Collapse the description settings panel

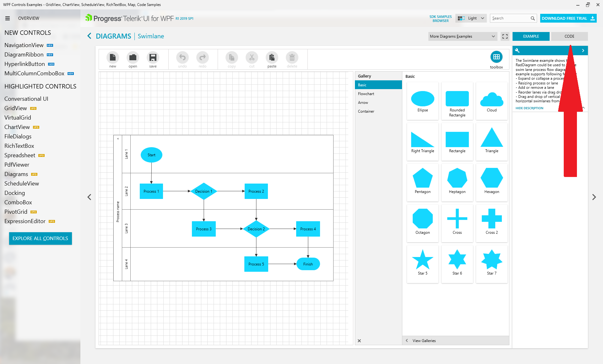point(583,51)
